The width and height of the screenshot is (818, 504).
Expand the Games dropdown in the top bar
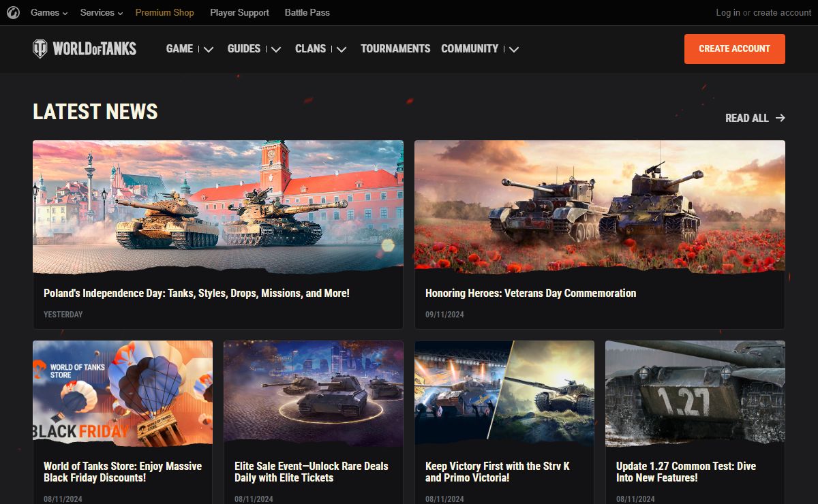point(49,12)
